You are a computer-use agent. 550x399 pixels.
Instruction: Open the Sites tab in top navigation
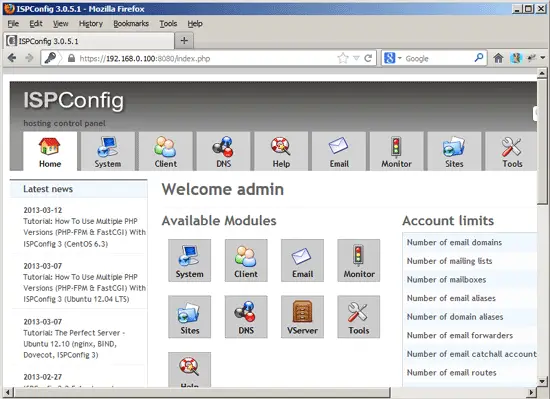click(454, 151)
